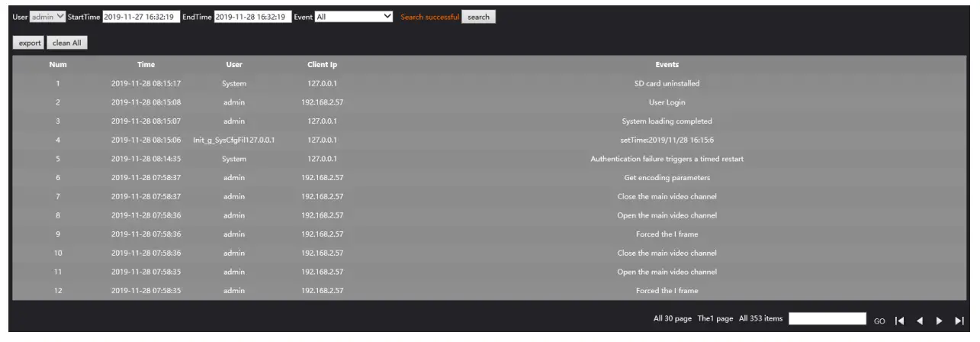
Task: Click time '2019-11-28 08:15:08' cell
Action: pyautogui.click(x=146, y=102)
